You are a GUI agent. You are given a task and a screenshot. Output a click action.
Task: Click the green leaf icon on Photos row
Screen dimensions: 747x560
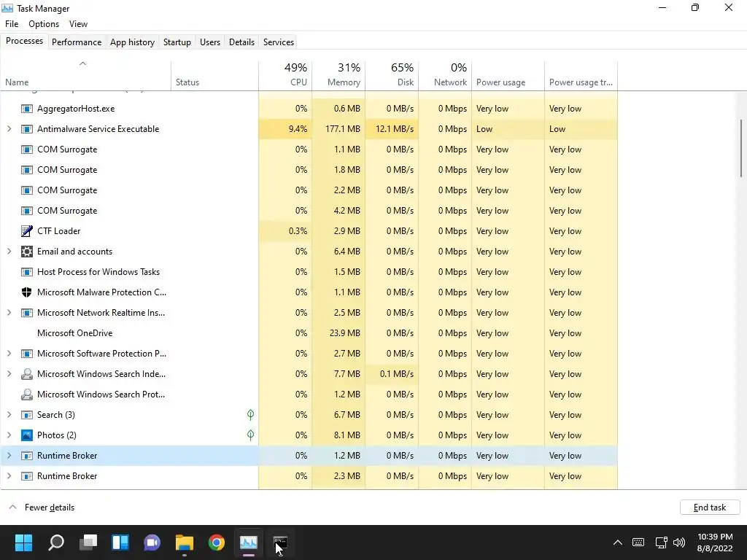251,435
